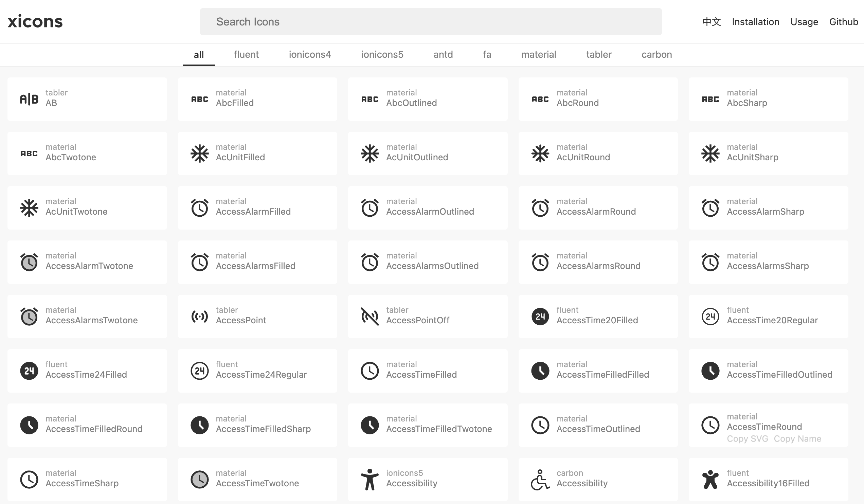Choose the AccessPoint signal icon
This screenshot has height=504, width=864.
(200, 317)
